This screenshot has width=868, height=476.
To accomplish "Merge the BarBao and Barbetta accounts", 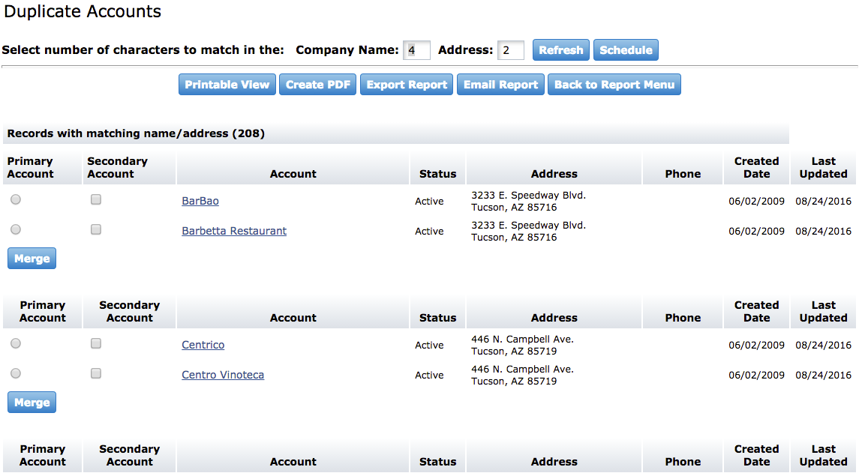I will tap(32, 258).
